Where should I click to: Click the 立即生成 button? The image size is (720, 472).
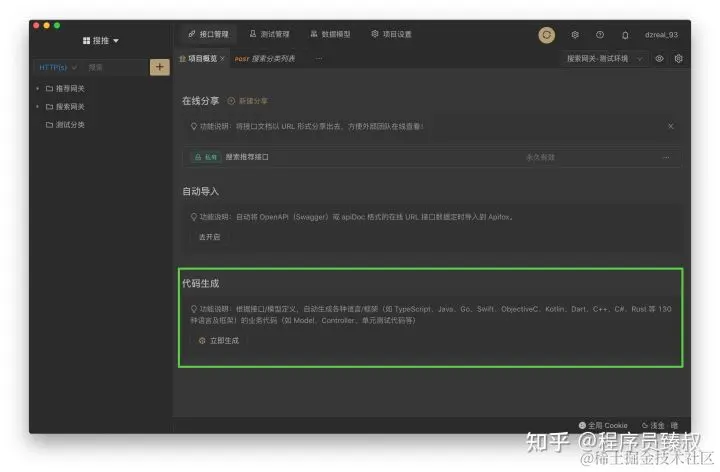point(219,341)
